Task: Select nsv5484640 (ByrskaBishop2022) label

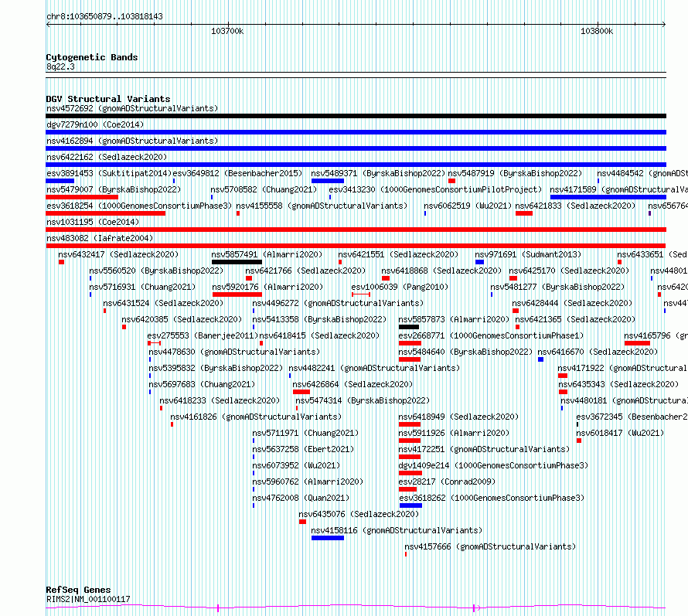Action: click(465, 352)
